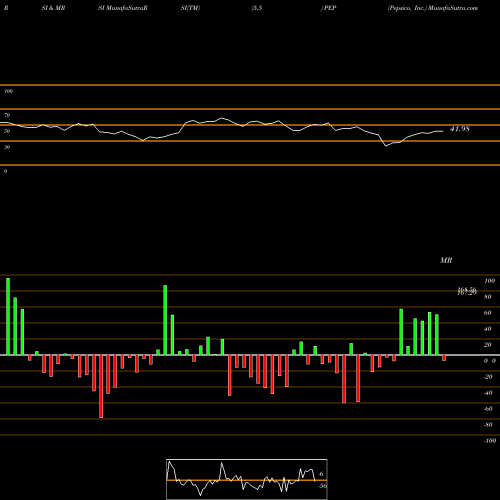Click the MR axis label -40

[488, 393]
